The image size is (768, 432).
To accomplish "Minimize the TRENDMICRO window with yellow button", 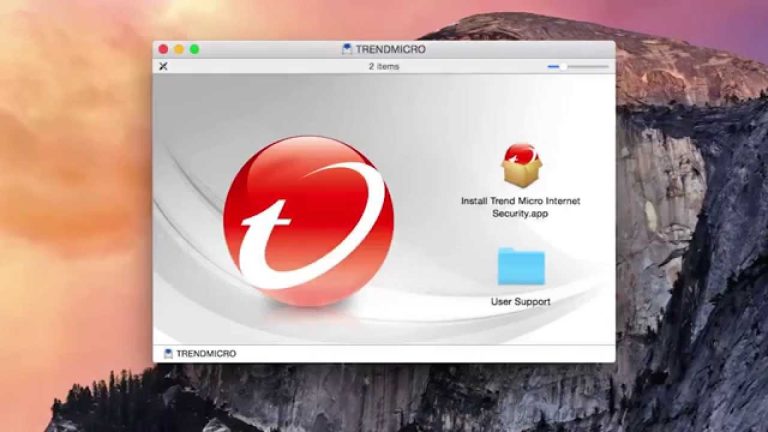I will pyautogui.click(x=179, y=49).
